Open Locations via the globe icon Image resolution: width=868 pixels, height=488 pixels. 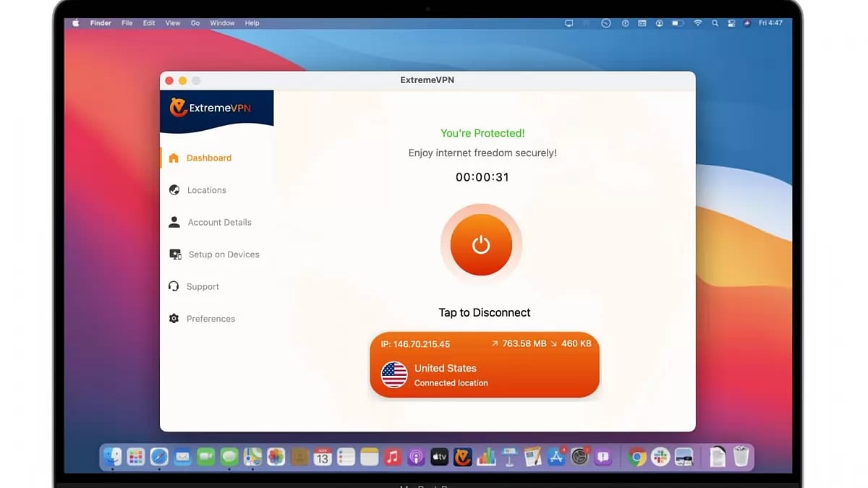[x=174, y=190]
